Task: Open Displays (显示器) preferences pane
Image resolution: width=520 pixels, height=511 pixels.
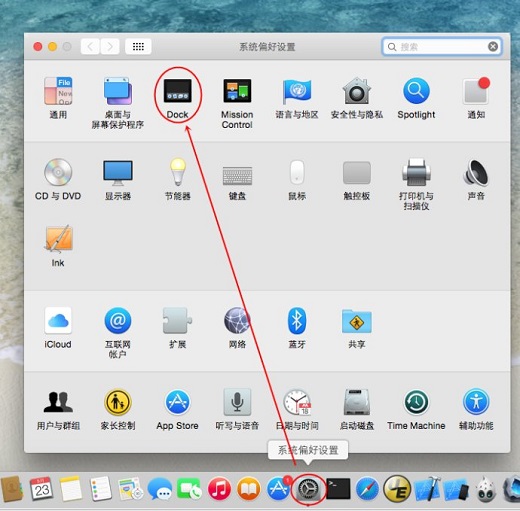Action: pos(118,179)
